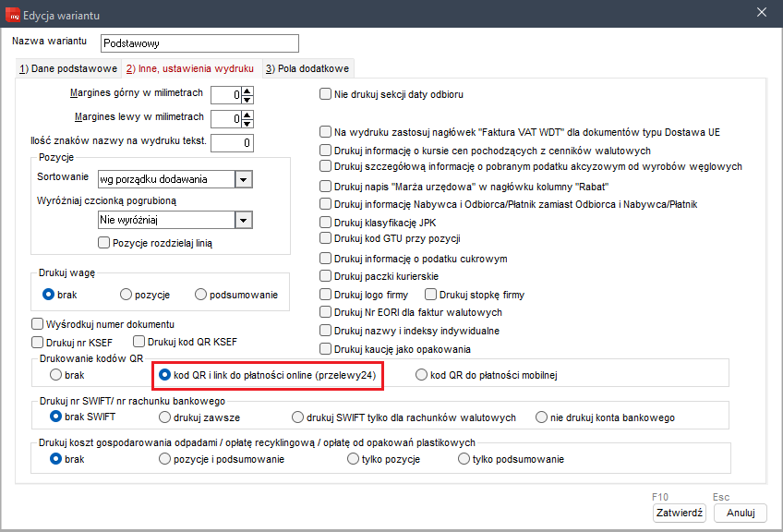783x532 pixels.
Task: Open the Pola dodatkowe tab
Action: 307,68
